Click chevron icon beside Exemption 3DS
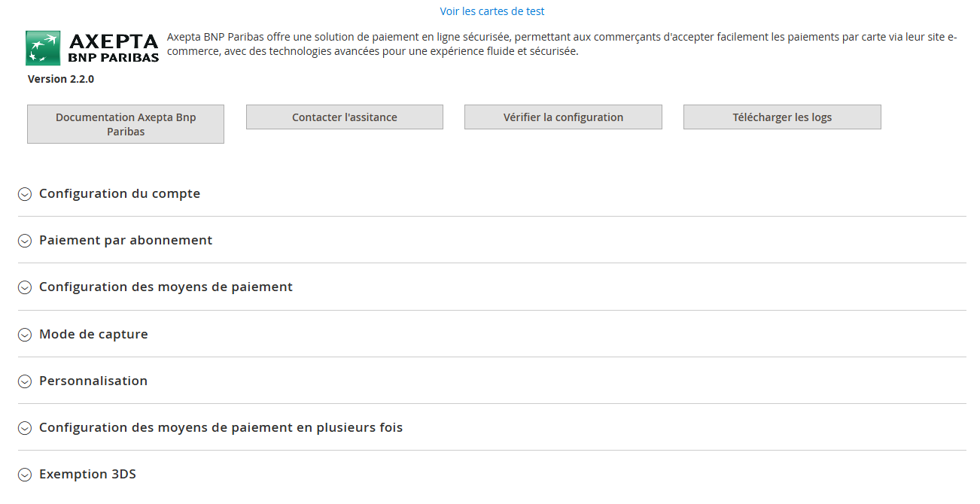Screen dimensions: 980x504 click(25, 475)
